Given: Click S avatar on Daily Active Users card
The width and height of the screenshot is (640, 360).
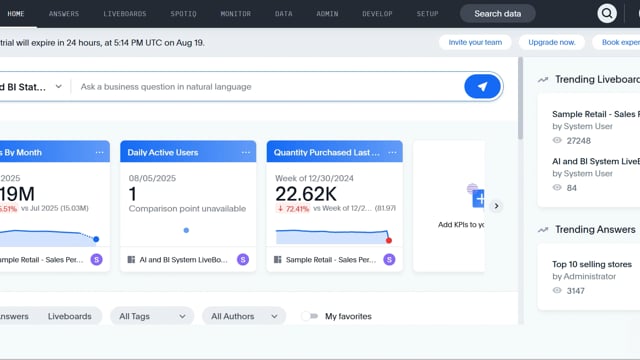Looking at the screenshot, I should pyautogui.click(x=243, y=260).
